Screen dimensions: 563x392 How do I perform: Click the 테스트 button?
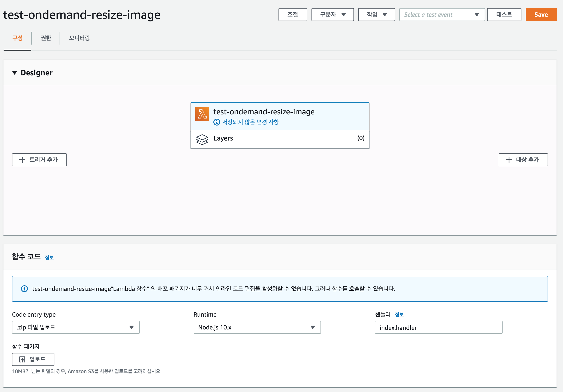coord(504,15)
